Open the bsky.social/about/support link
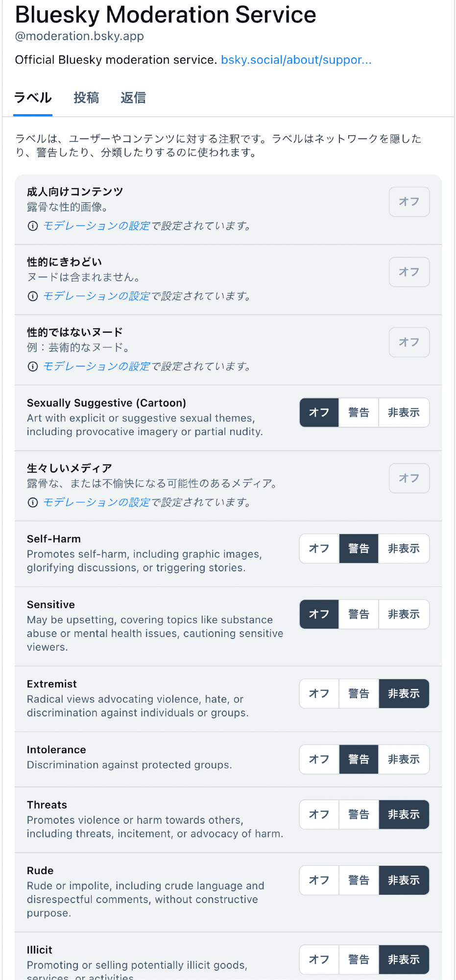 click(x=296, y=60)
